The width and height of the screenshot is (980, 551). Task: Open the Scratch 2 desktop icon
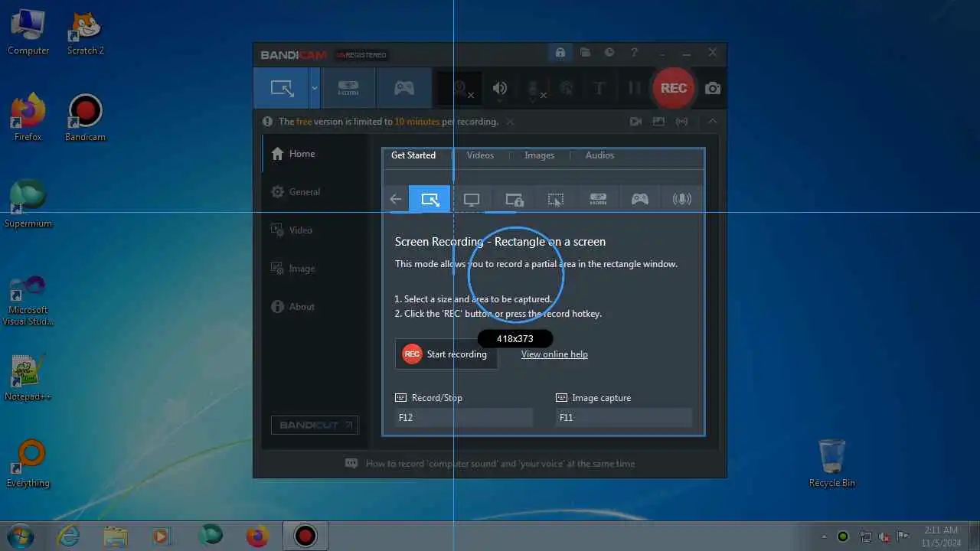coord(85,33)
